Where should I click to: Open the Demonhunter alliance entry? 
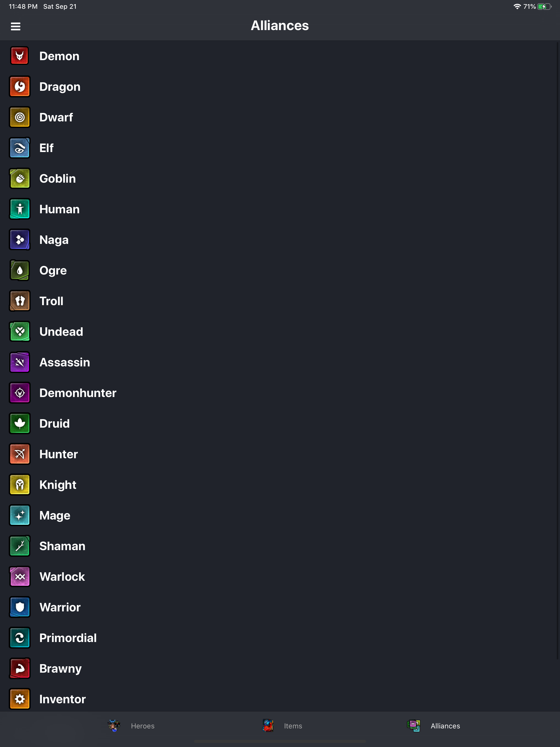(x=280, y=393)
